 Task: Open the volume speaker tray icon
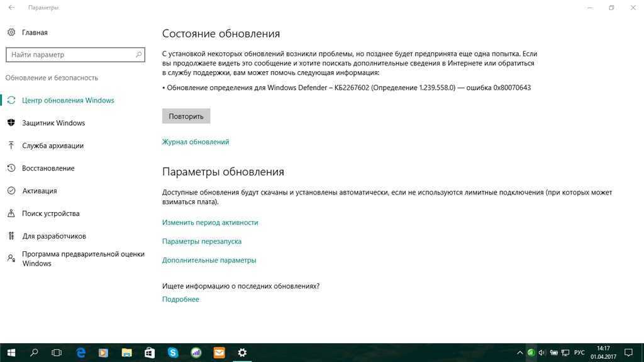coord(542,353)
